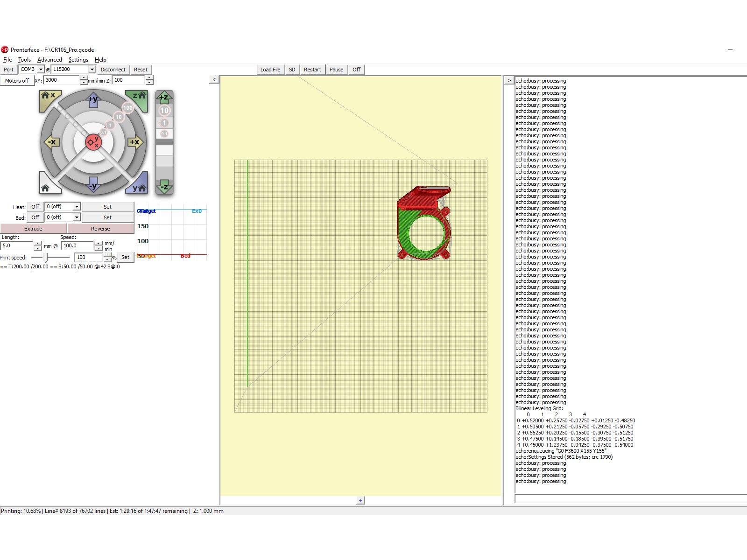
Task: Collapse the left panel with < arrow
Action: [x=214, y=79]
